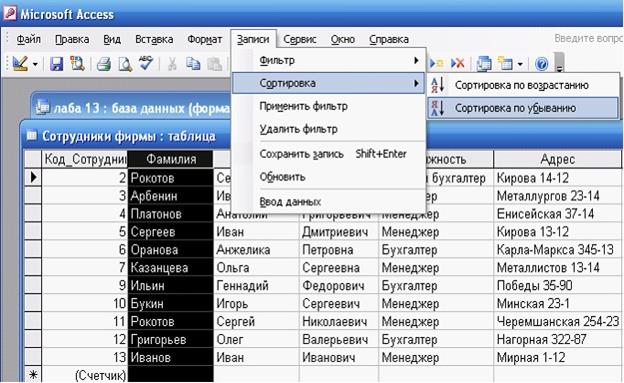The width and height of the screenshot is (624, 383).
Task: Open the Справка menu
Action: 389,39
